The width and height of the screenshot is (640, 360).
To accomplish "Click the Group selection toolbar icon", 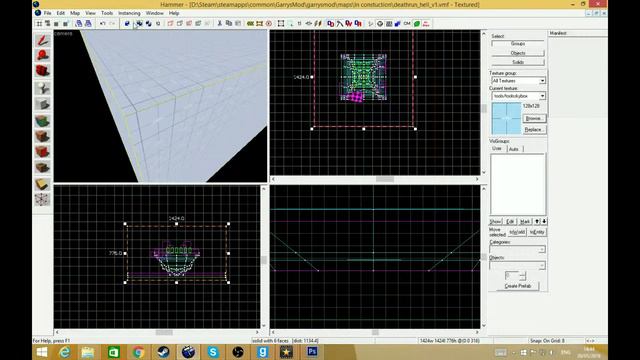I will 140,24.
